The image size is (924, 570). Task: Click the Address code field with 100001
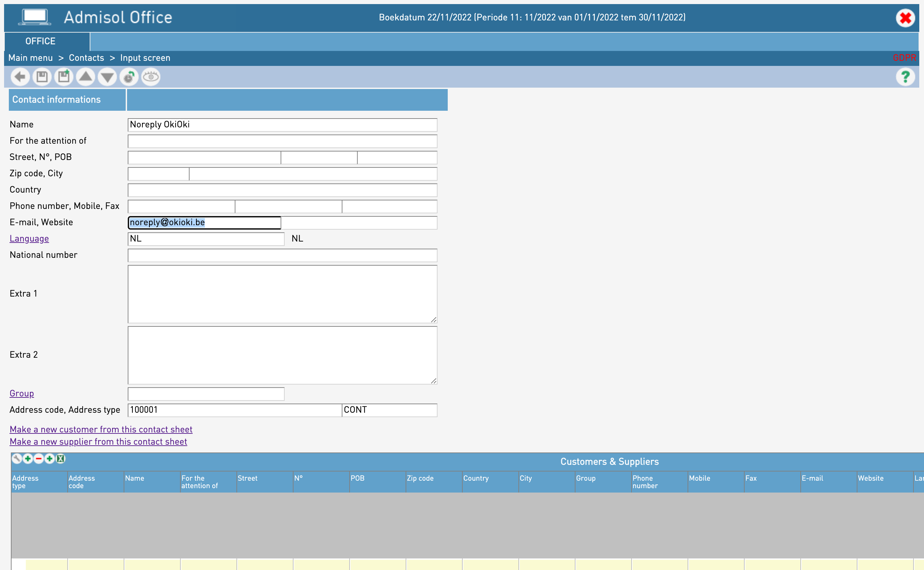[x=234, y=411]
